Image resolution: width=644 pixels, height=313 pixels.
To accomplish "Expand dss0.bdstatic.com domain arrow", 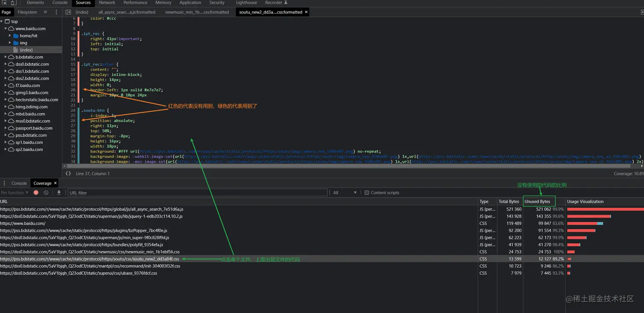I will pos(6,64).
